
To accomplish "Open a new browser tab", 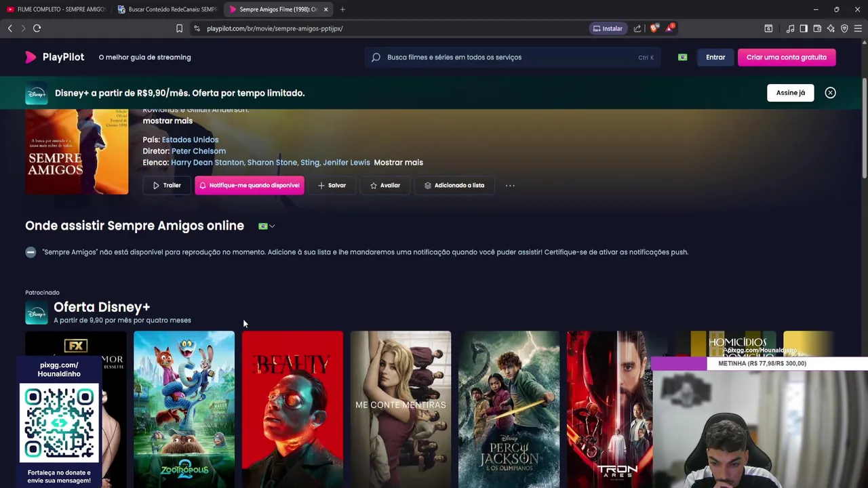I will [x=342, y=9].
